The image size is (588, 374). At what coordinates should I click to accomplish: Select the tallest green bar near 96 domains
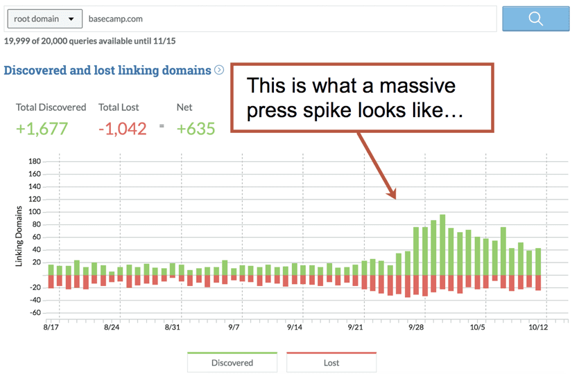[442, 244]
